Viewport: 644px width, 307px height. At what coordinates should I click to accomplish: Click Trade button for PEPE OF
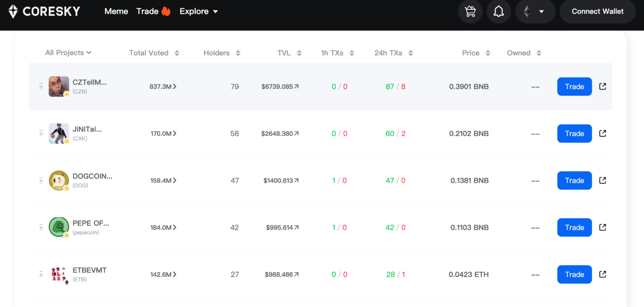point(574,228)
